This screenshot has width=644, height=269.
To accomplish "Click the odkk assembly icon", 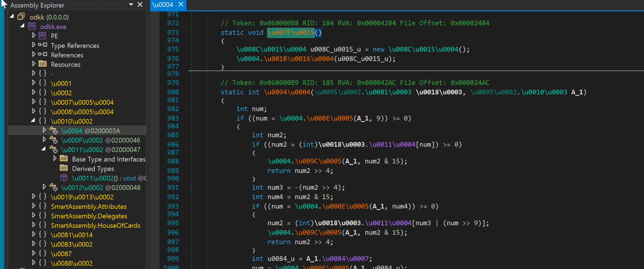I will tap(21, 16).
